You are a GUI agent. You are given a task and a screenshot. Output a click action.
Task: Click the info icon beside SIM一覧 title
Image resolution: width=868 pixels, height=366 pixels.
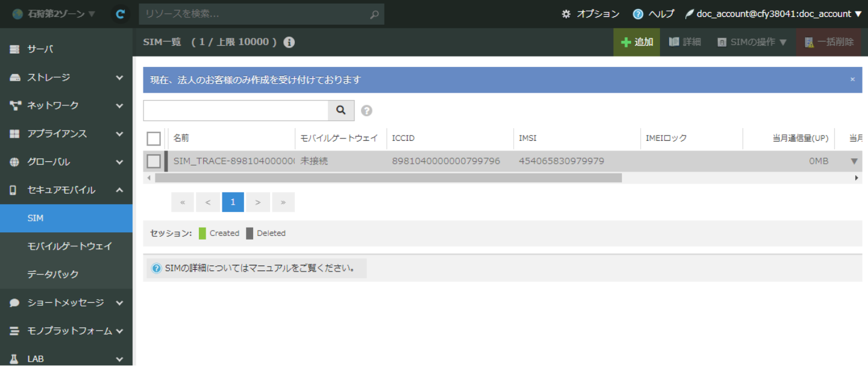[289, 42]
